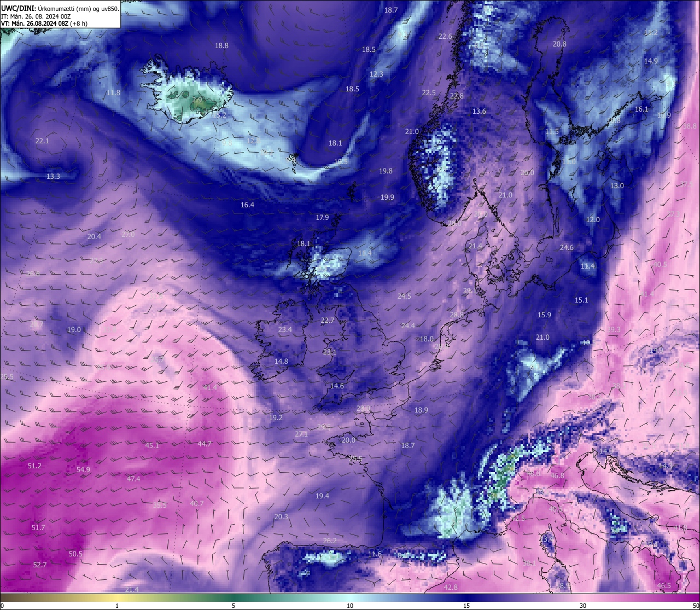Screen dimensions: 700x610
Task: Click the 18.9 reading
Action: pos(421,410)
